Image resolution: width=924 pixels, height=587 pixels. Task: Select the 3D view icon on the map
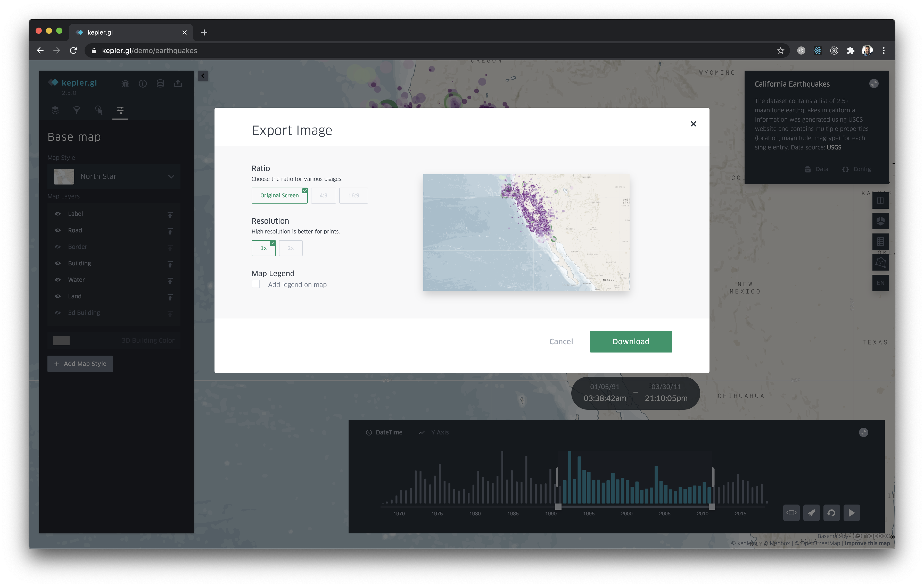[x=881, y=221]
